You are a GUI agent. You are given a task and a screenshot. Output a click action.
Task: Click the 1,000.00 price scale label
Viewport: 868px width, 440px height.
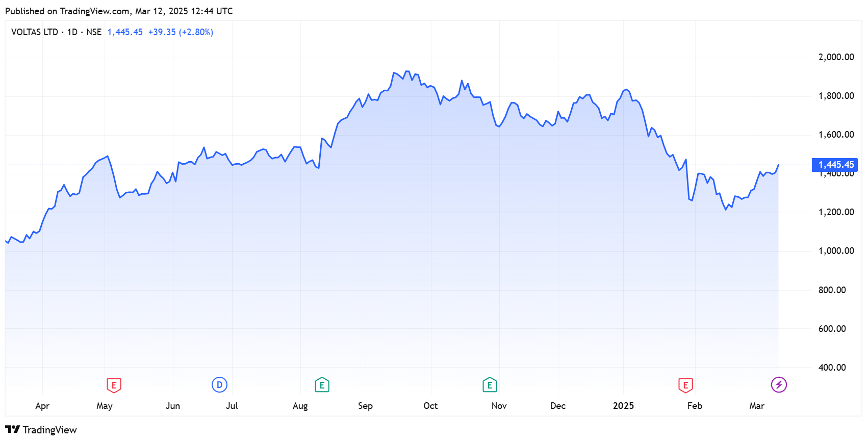point(836,251)
